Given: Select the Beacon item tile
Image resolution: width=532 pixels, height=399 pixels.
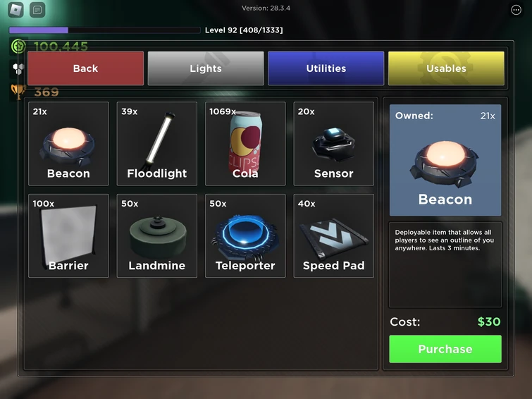Looking at the screenshot, I should point(68,144).
